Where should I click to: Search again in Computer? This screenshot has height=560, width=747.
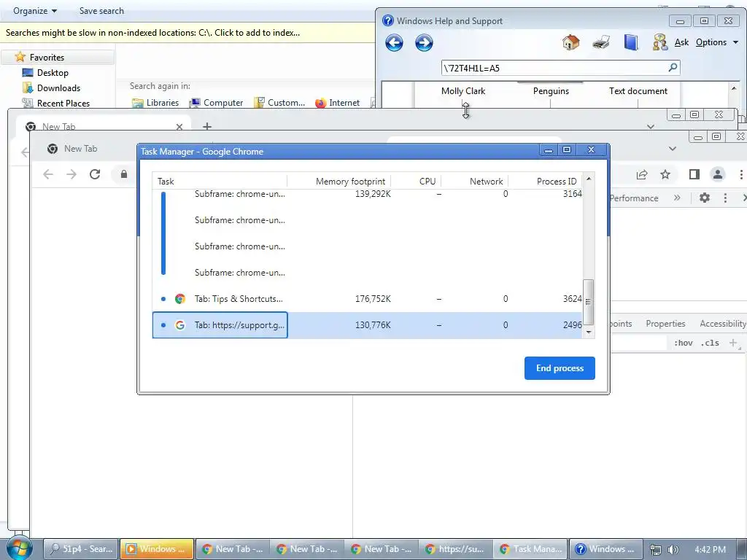[x=216, y=103]
